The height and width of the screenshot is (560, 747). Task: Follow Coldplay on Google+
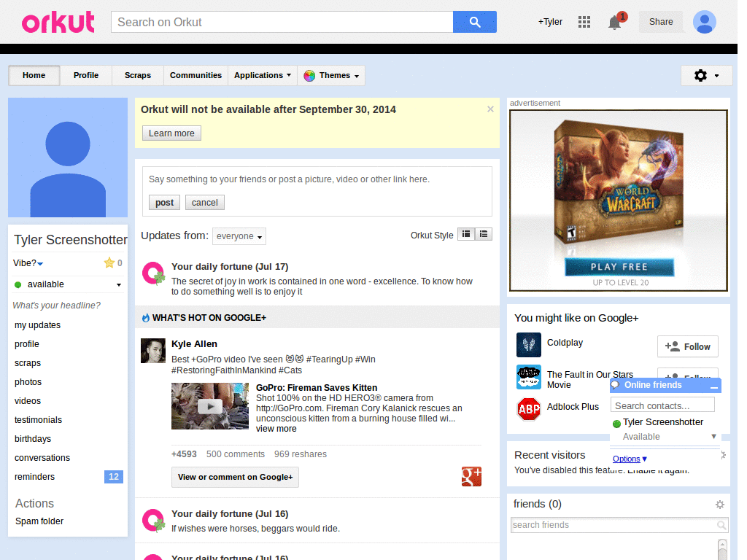pyautogui.click(x=687, y=346)
